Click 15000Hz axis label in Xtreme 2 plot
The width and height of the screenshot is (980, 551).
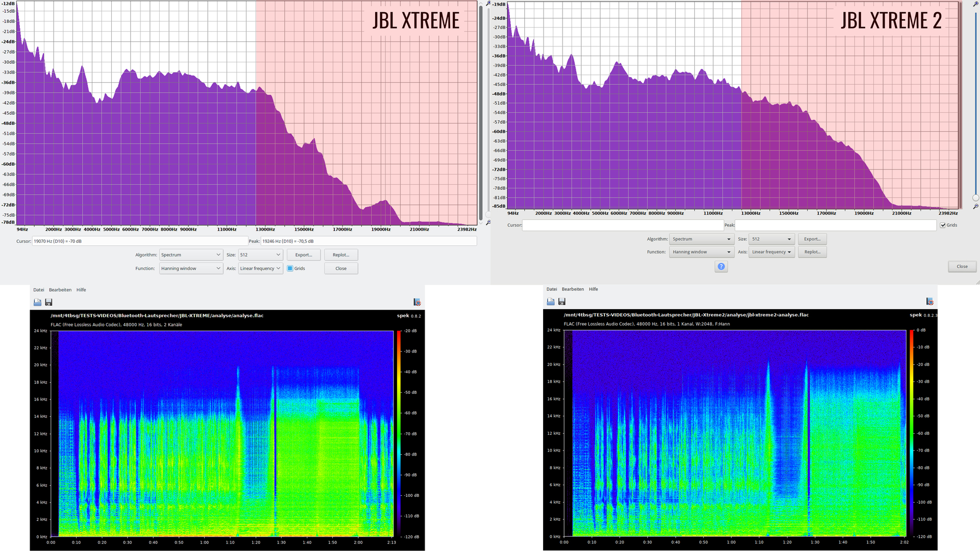click(788, 213)
